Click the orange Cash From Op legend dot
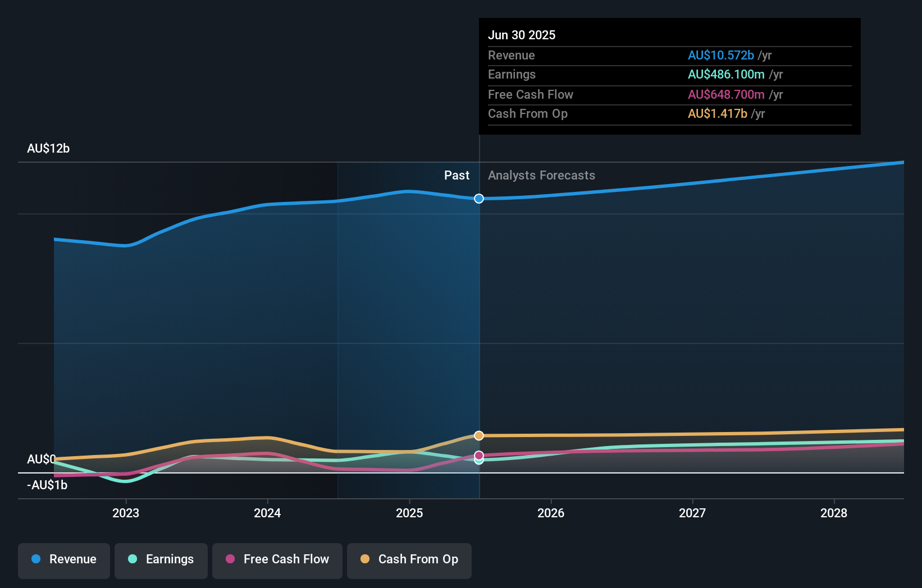 coord(366,559)
